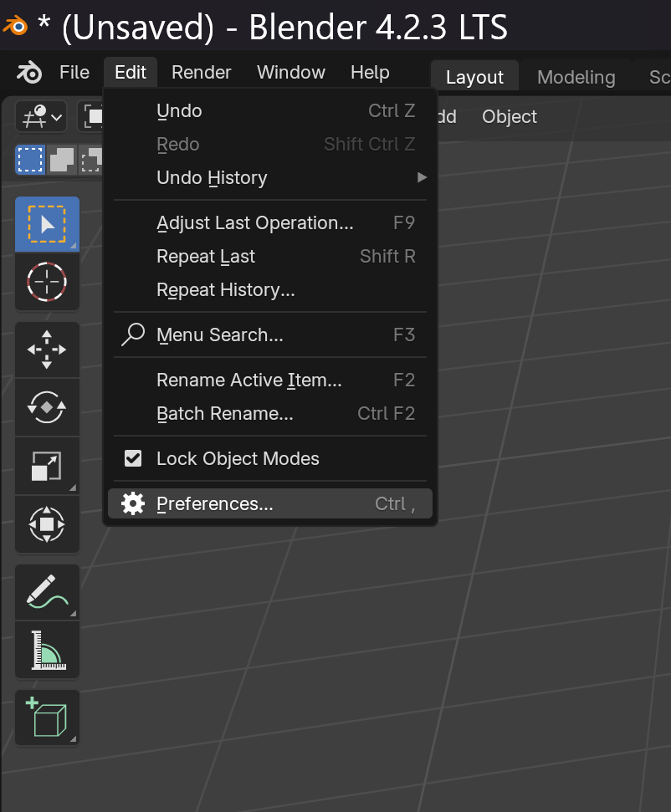
Task: Select the Cursor tool
Action: point(47,282)
